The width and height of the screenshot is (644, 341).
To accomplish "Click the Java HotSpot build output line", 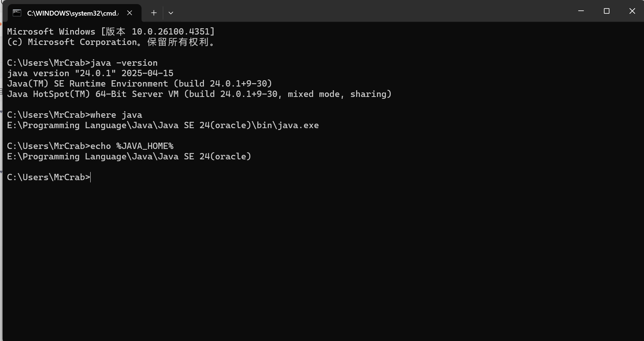I will pyautogui.click(x=199, y=94).
